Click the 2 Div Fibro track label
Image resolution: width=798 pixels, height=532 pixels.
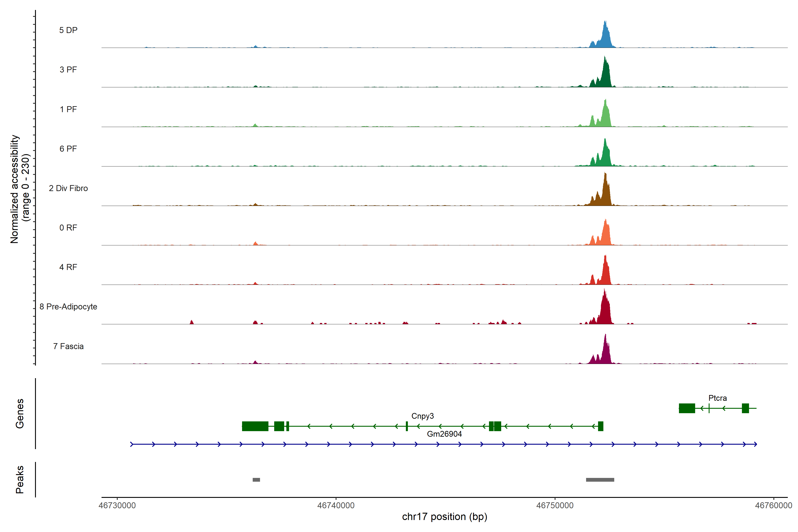(68, 188)
